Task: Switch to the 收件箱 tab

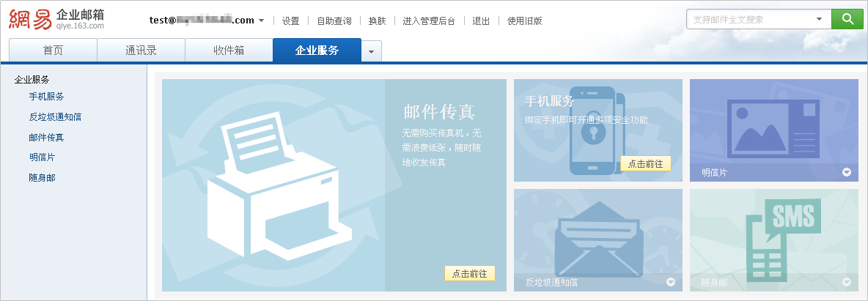Action: click(x=229, y=51)
